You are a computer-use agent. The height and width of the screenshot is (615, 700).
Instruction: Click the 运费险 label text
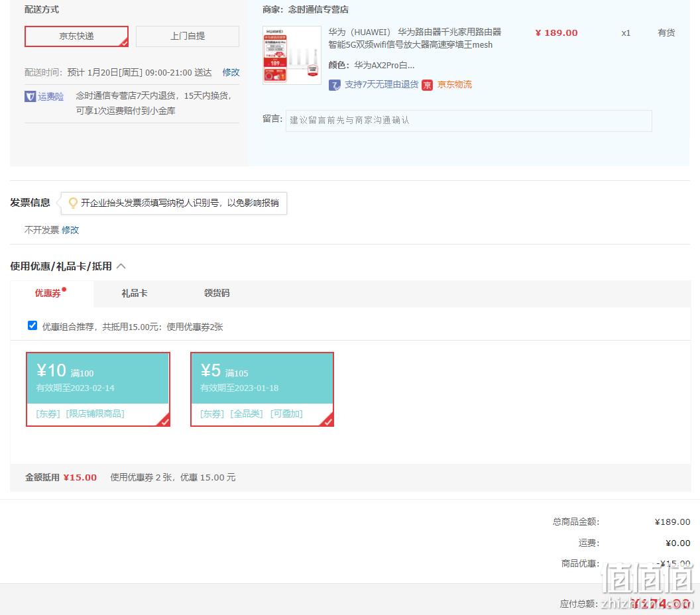point(50,96)
